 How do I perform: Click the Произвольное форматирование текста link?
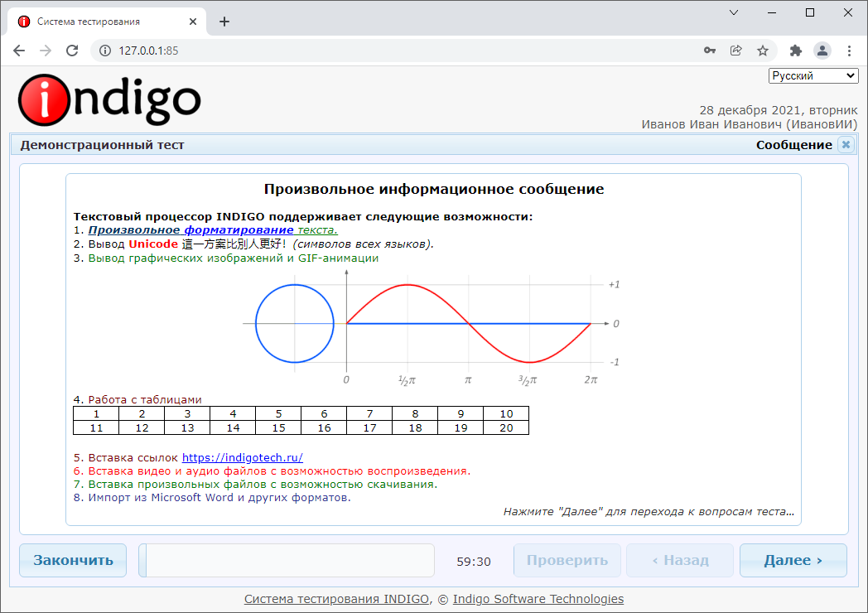point(213,229)
